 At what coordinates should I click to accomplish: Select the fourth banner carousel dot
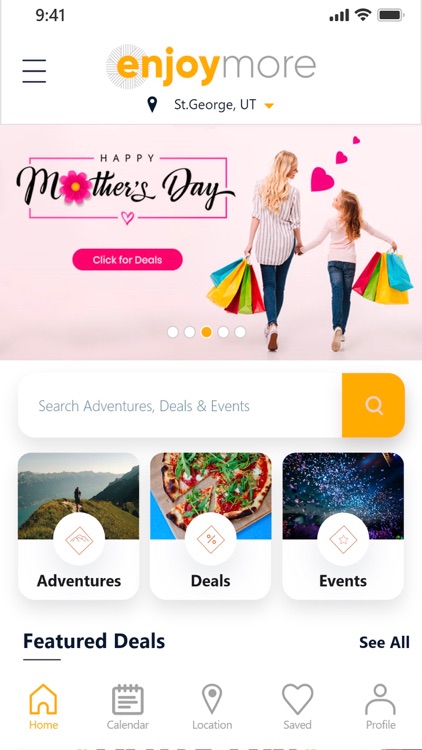(x=223, y=332)
